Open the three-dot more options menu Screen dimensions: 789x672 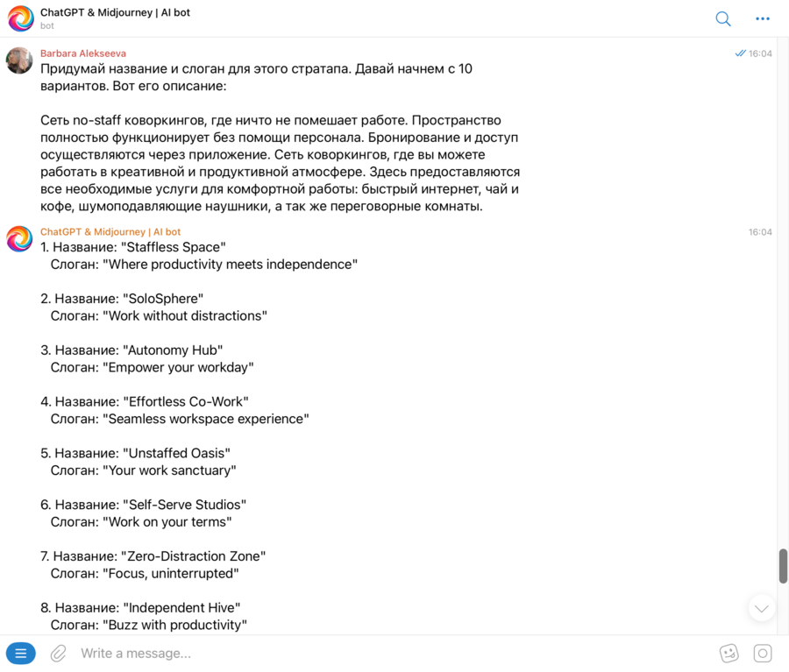click(762, 18)
